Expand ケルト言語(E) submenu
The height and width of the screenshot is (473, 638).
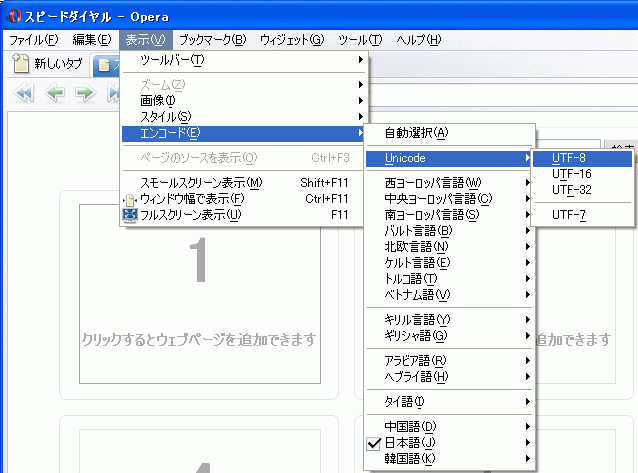[x=449, y=263]
